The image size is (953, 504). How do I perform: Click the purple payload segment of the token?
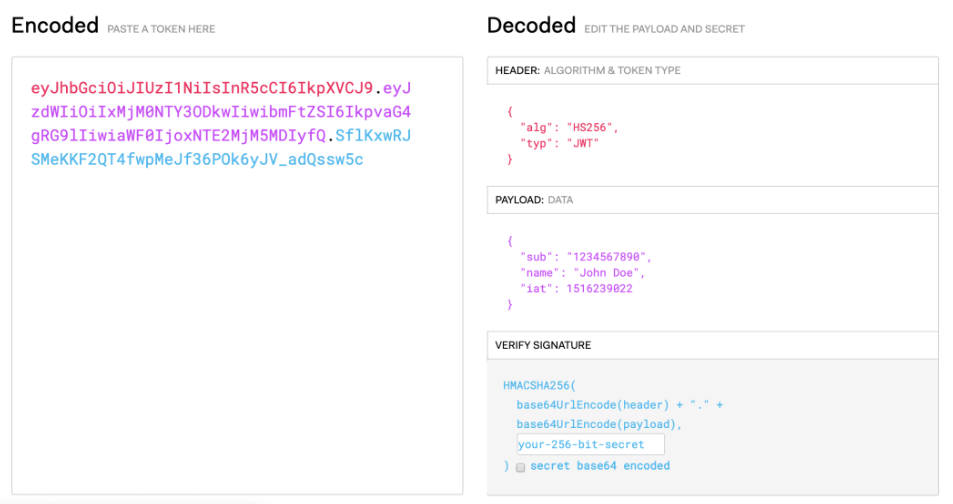pos(221,112)
